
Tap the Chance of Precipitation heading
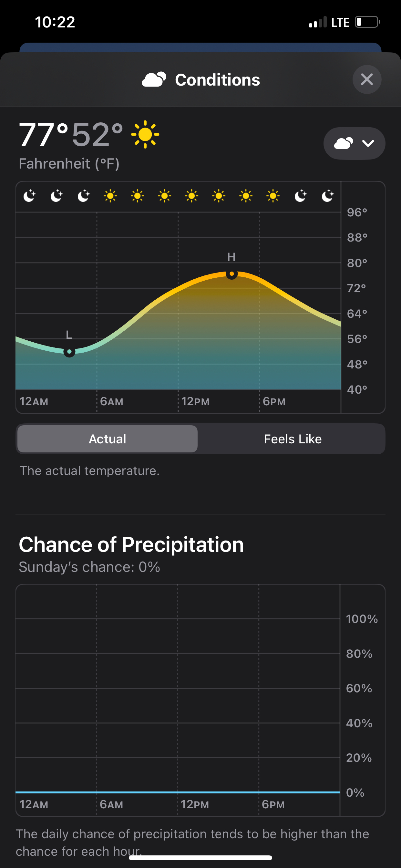pos(131,544)
